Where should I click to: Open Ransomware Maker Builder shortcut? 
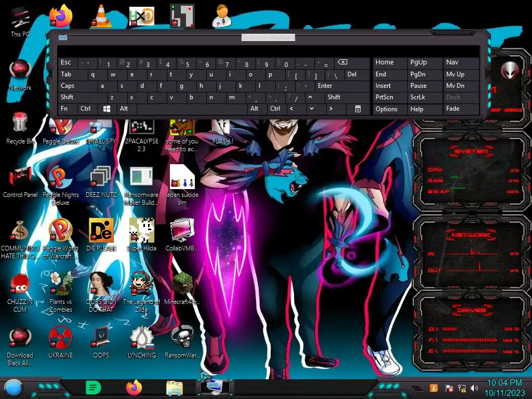point(141,186)
